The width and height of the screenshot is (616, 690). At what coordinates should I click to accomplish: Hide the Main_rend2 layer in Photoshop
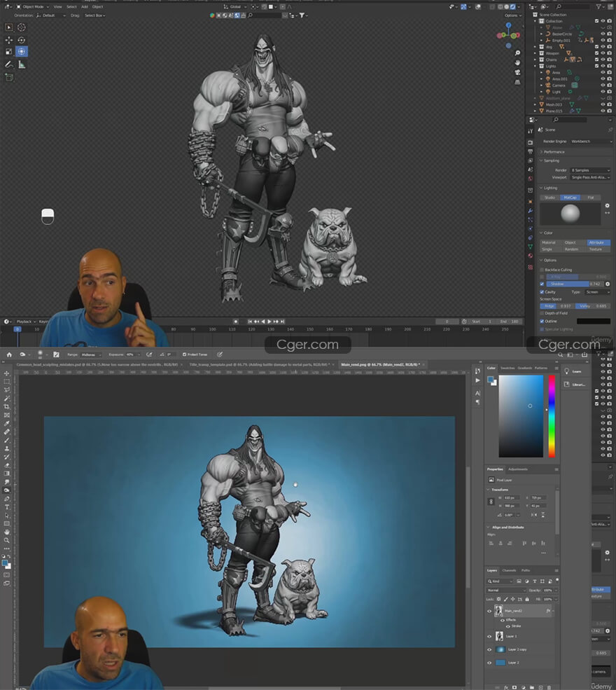pyautogui.click(x=489, y=611)
